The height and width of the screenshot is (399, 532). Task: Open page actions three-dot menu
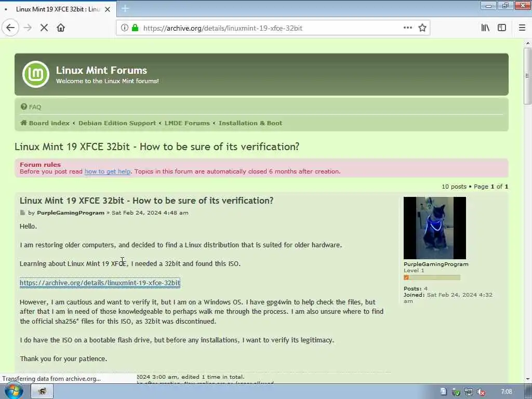[407, 28]
